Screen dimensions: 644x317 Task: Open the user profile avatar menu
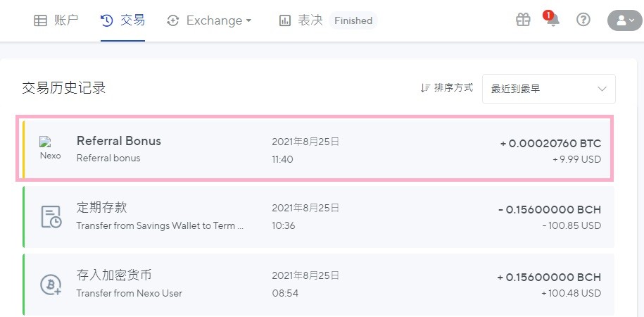(626, 20)
